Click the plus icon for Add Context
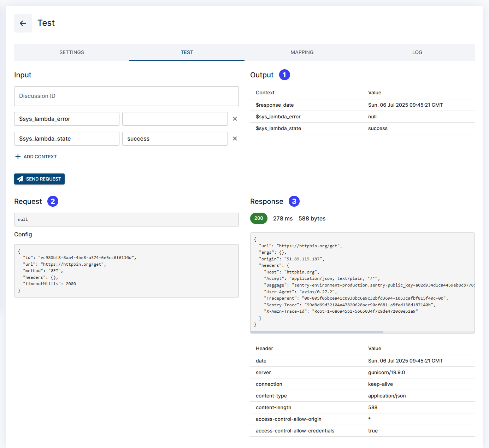The image size is (489, 448). 18,157
